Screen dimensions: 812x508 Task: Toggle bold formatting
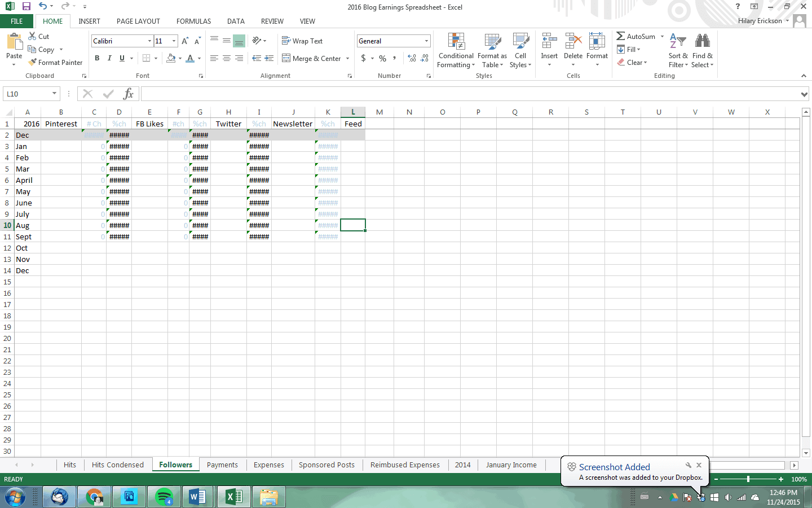(x=97, y=58)
